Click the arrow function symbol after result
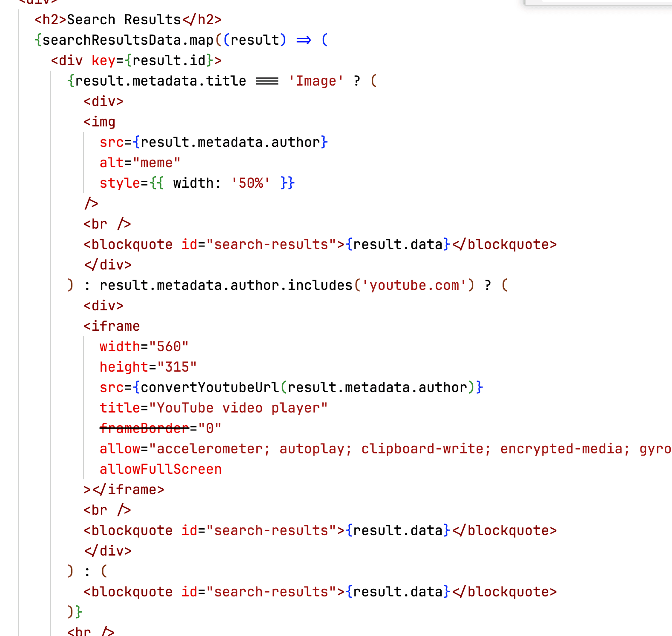Screen dimensions: 672x636 (x=304, y=40)
